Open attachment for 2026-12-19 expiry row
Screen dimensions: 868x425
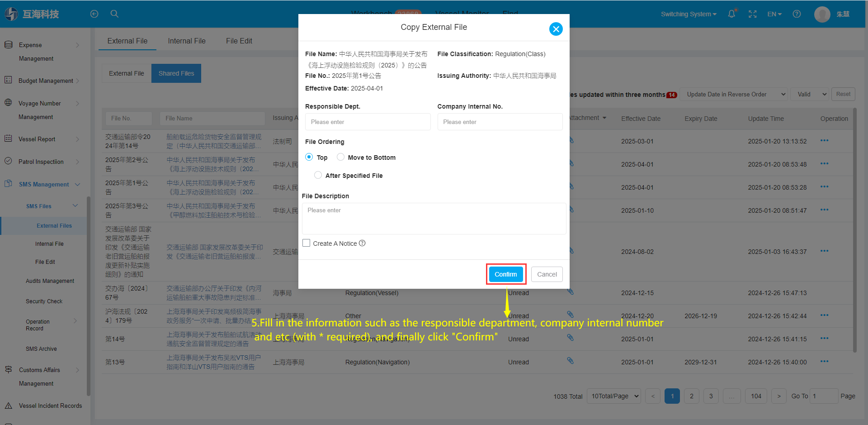571,315
